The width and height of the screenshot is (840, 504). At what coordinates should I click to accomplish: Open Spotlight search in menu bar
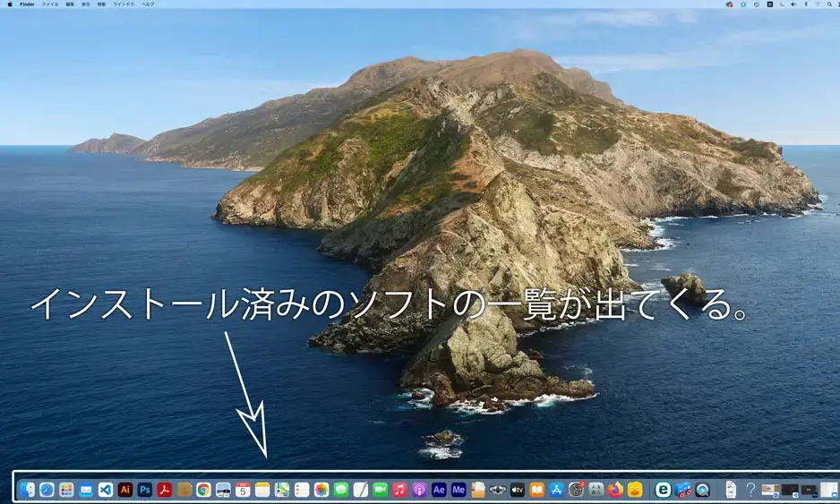click(830, 4)
